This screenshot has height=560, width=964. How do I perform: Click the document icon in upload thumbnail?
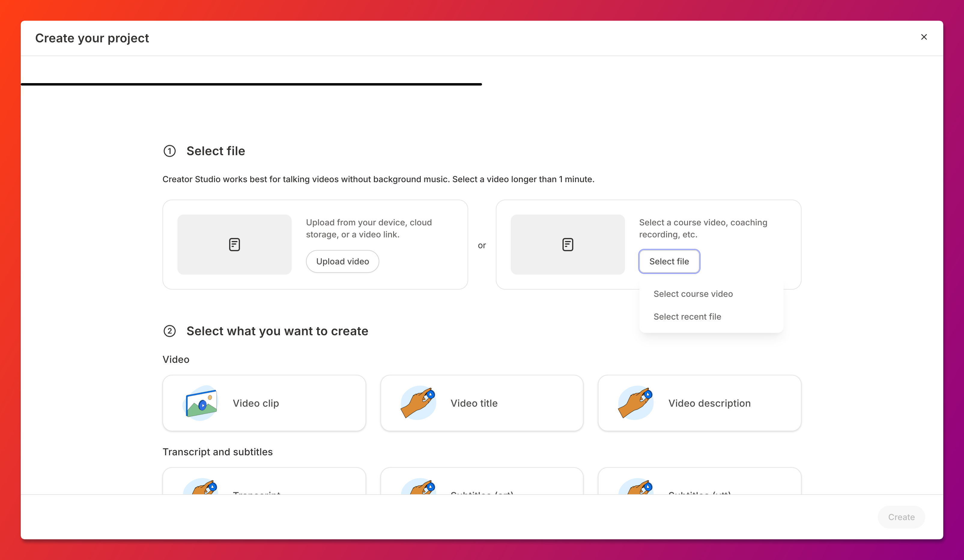click(235, 245)
